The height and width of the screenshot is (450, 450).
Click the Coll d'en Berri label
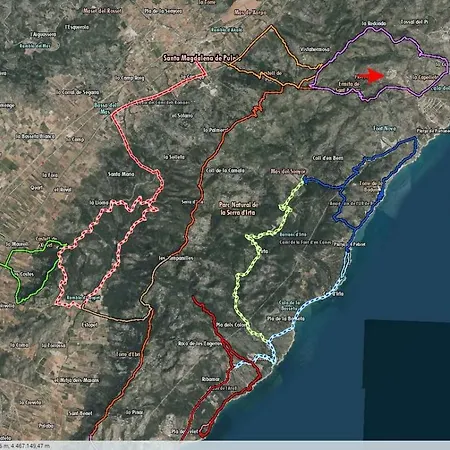328,158
